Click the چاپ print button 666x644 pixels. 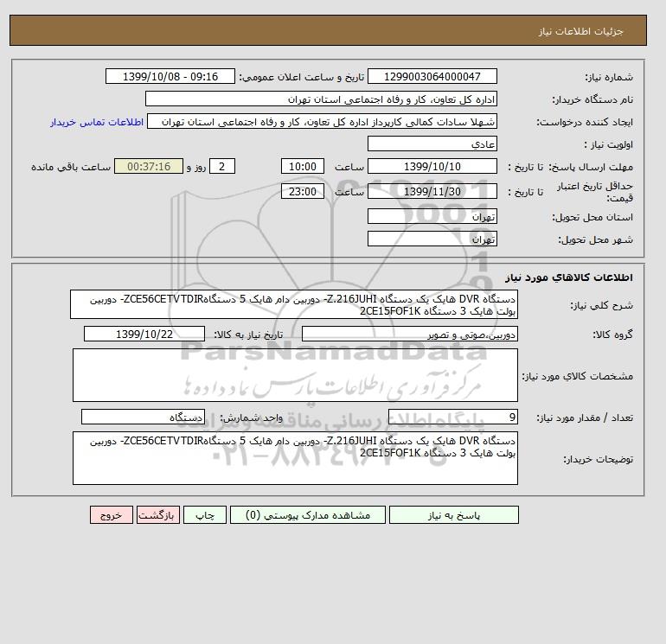coord(205,515)
